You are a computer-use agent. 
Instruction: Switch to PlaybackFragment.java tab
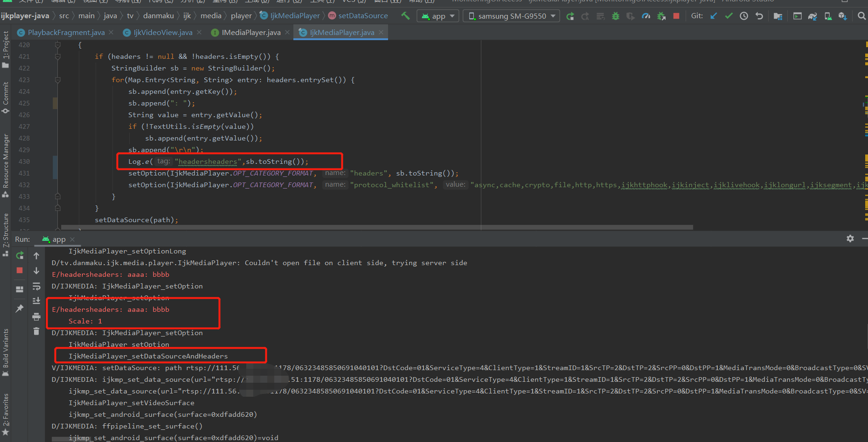[66, 33]
